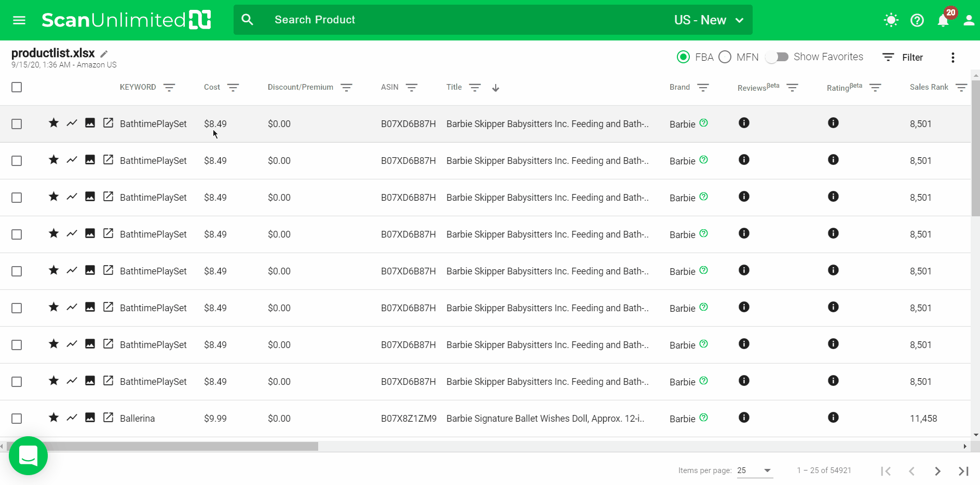The height and width of the screenshot is (485, 980).
Task: Open notifications bell with 20 badge
Action: click(x=943, y=20)
